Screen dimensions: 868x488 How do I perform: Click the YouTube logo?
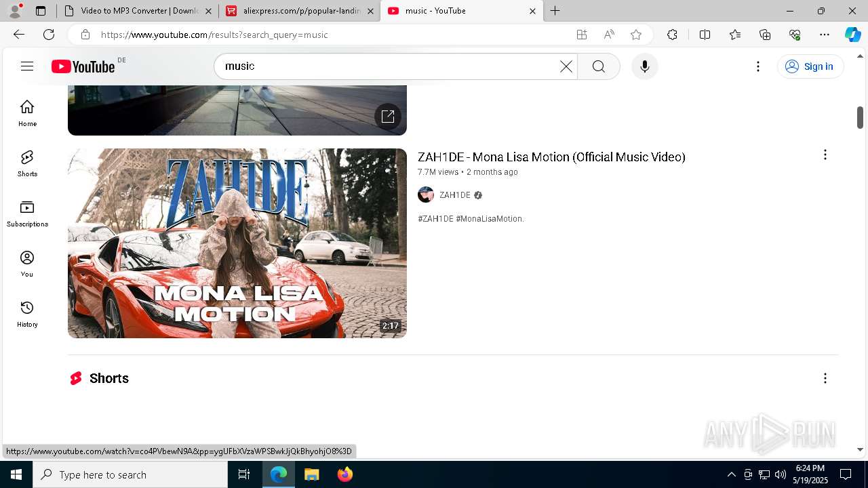[83, 66]
